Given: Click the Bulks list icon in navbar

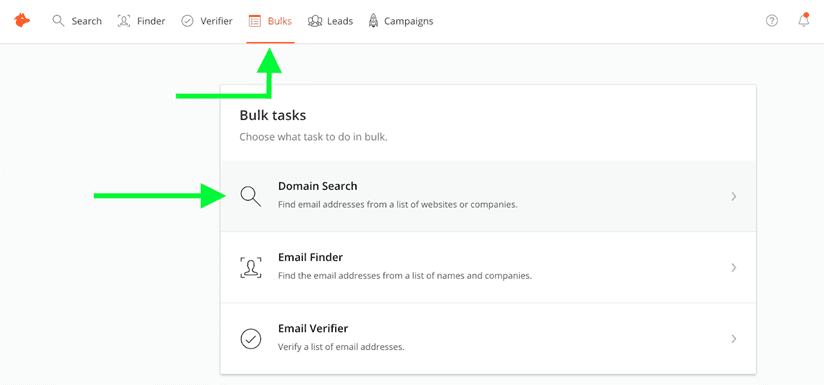Looking at the screenshot, I should (255, 21).
